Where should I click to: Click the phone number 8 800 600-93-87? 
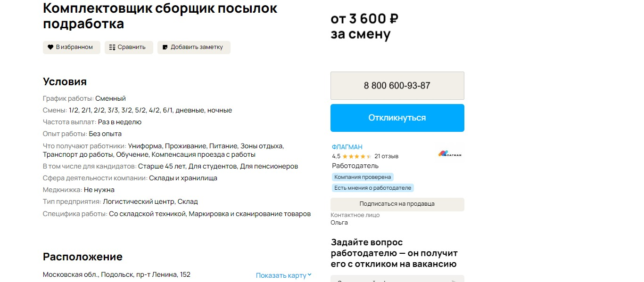pyautogui.click(x=397, y=86)
